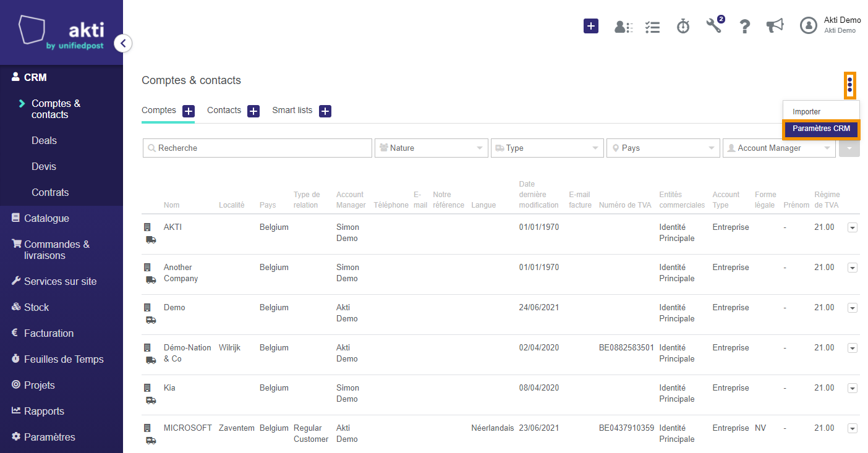Viewport: 868px width, 453px height.
Task: Click the timer stopwatch icon in top bar
Action: pyautogui.click(x=683, y=26)
